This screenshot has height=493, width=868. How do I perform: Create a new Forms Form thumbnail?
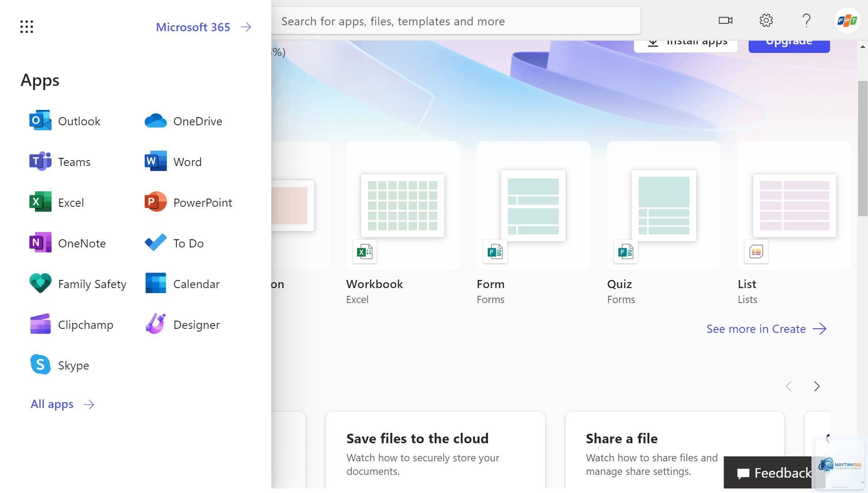coord(533,205)
